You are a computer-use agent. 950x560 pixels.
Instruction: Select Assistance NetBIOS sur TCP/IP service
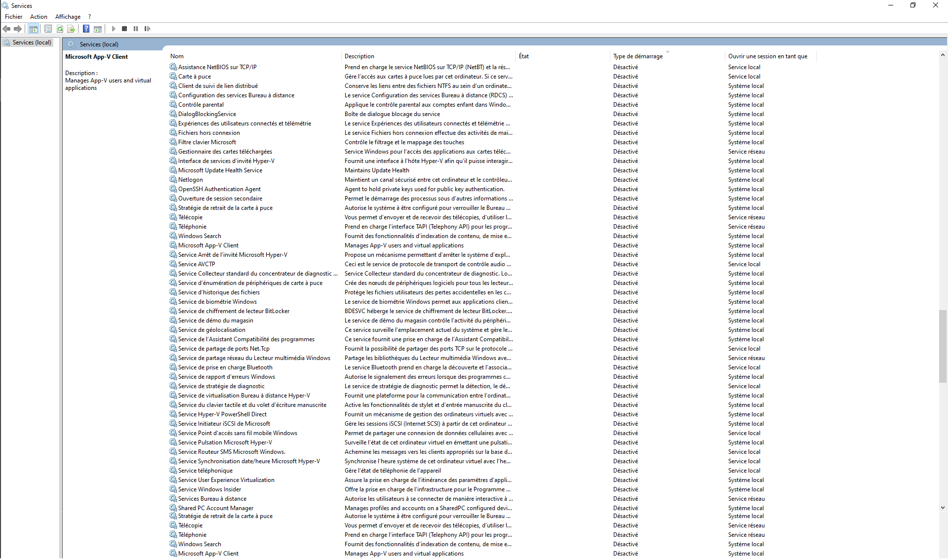click(217, 67)
